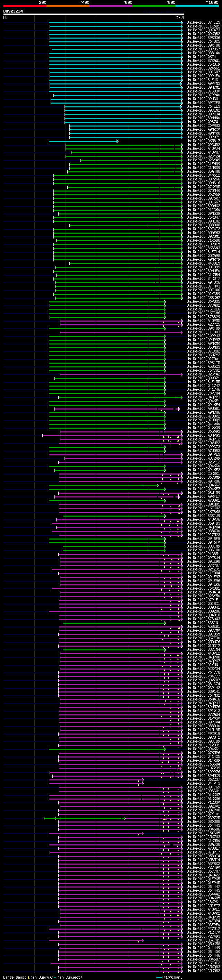The width and height of the screenshot is (222, 980).
Task: Open hit UniRef100_P12360
Action: (203, 210)
